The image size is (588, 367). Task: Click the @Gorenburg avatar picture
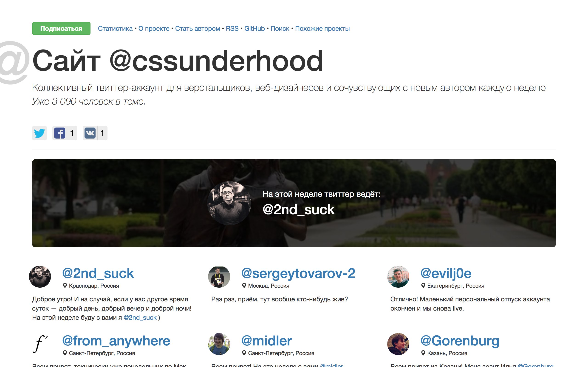398,344
